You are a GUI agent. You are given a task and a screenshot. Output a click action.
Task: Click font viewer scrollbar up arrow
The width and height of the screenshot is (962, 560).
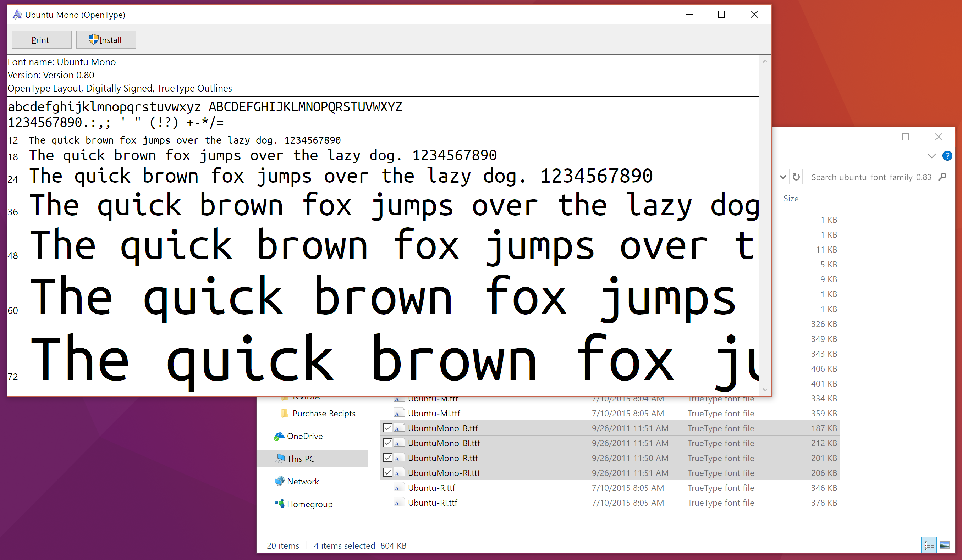pyautogui.click(x=765, y=61)
